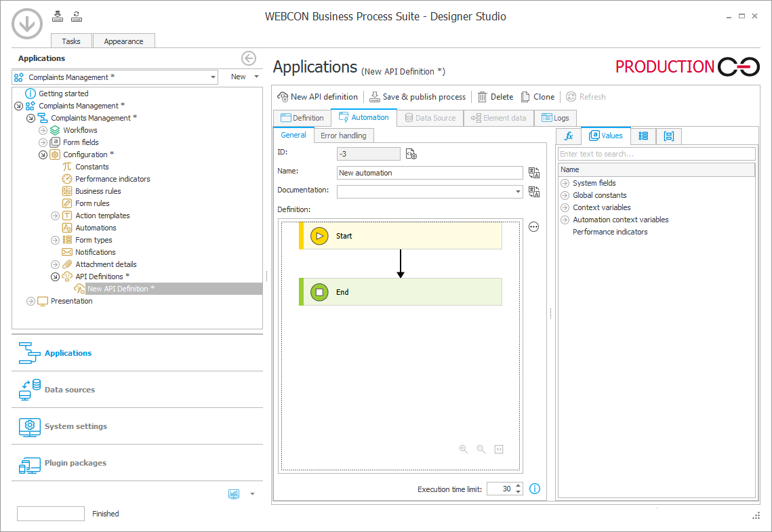This screenshot has width=772, height=532.
Task: Click the large round download arrow icon
Action: click(27, 23)
